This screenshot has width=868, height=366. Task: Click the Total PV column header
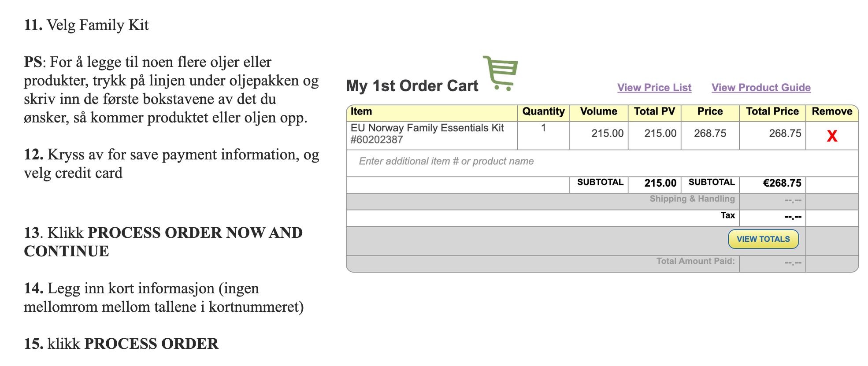[654, 112]
